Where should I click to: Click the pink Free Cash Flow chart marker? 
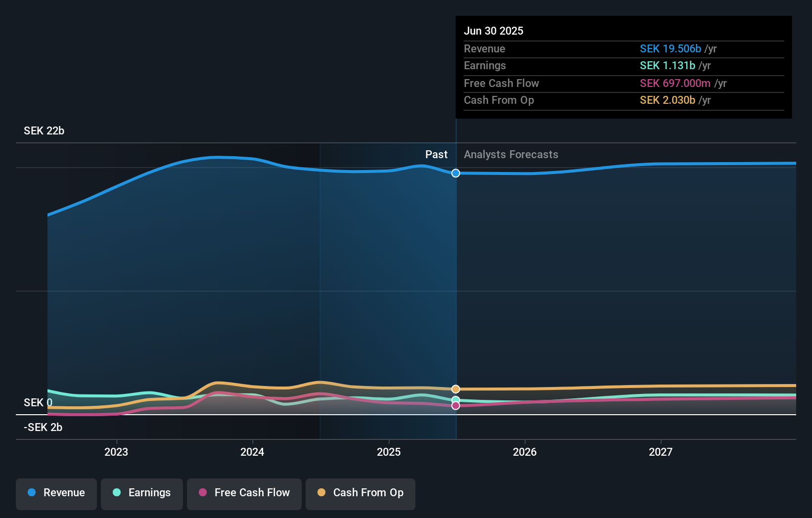tap(455, 405)
